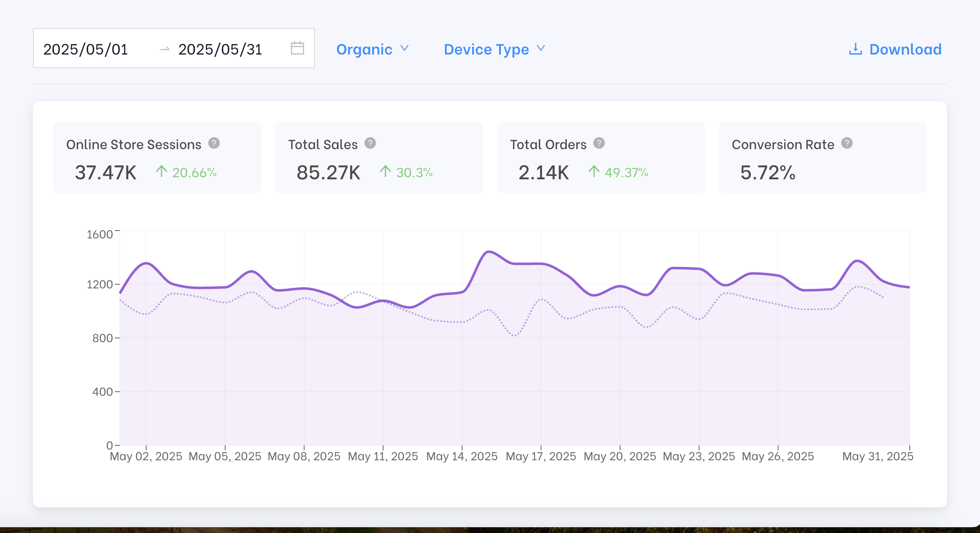
Task: Open the calendar date picker icon
Action: (298, 48)
